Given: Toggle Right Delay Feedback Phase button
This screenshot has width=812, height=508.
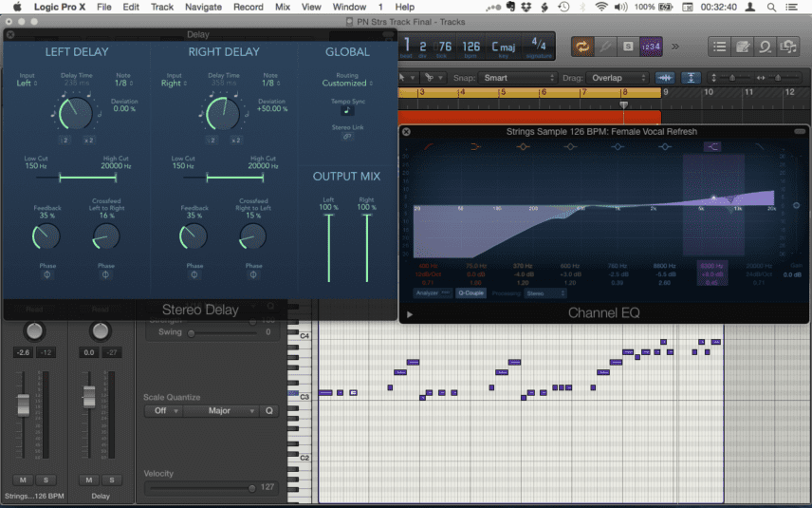Looking at the screenshot, I should point(194,274).
